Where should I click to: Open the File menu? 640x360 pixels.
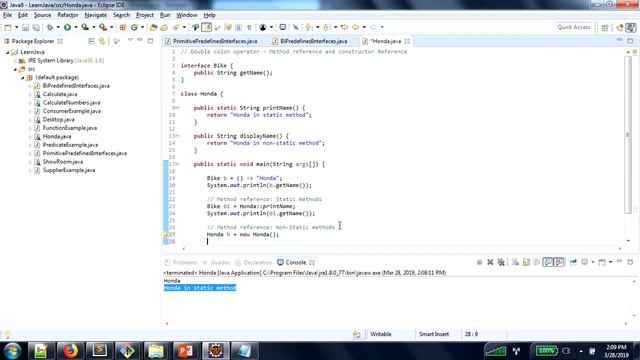tap(7, 15)
